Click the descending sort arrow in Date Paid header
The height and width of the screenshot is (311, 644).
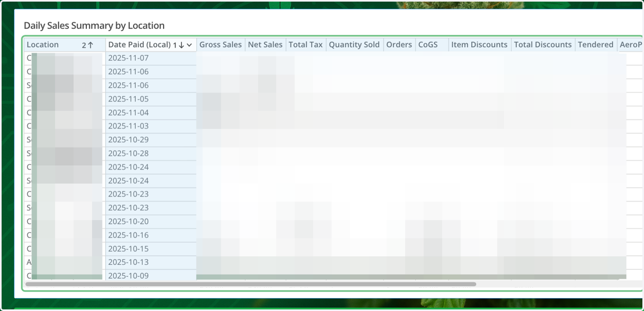(x=181, y=45)
